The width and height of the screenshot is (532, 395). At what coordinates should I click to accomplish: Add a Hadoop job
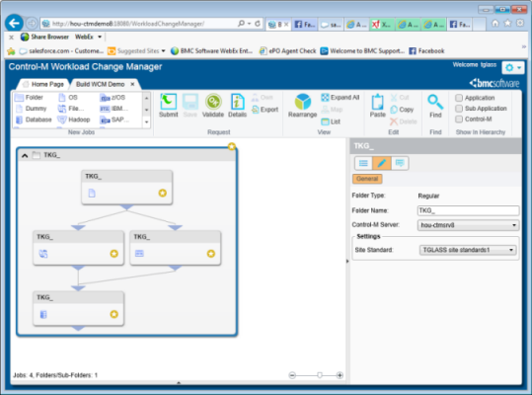(x=74, y=119)
